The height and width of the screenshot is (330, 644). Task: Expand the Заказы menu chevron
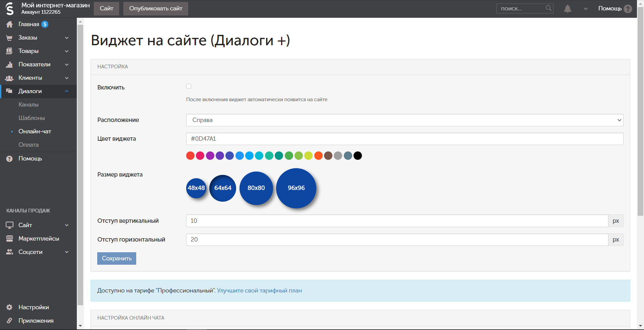coord(67,38)
